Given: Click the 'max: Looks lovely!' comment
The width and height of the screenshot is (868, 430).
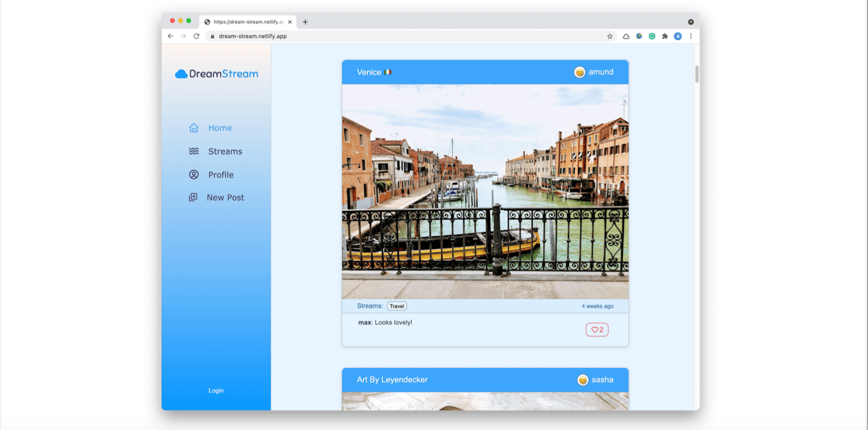Looking at the screenshot, I should pos(385,322).
